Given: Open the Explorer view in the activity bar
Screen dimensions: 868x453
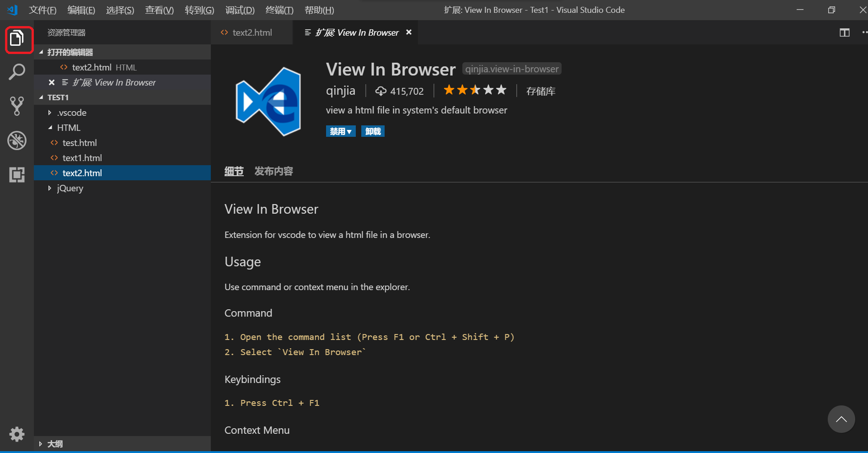Looking at the screenshot, I should (17, 39).
